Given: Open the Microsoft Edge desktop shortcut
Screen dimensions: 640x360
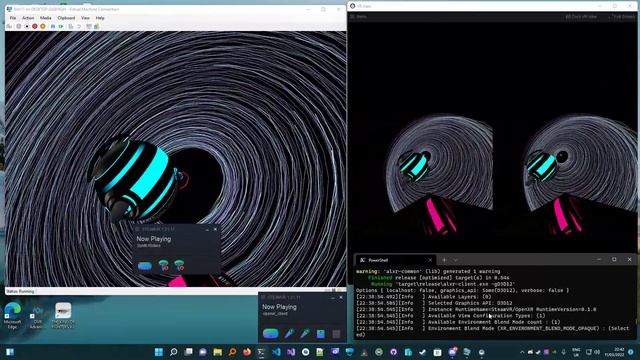Looking at the screenshot, I should [12, 316].
